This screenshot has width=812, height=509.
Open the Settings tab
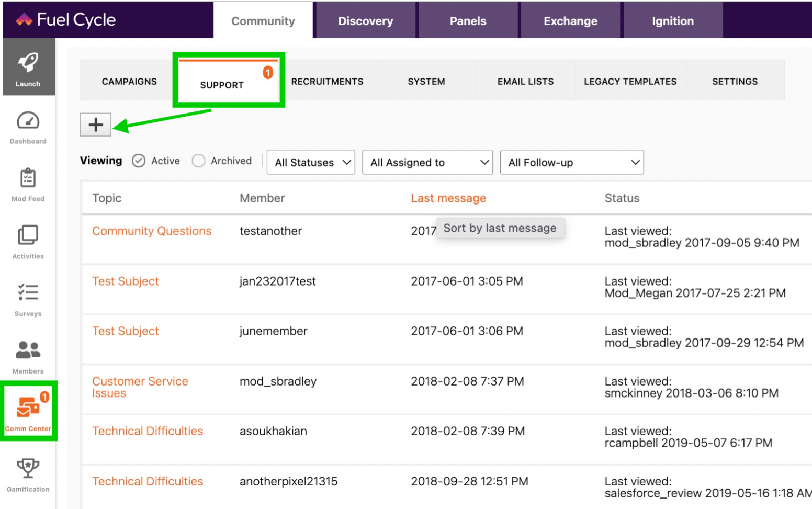tap(735, 81)
